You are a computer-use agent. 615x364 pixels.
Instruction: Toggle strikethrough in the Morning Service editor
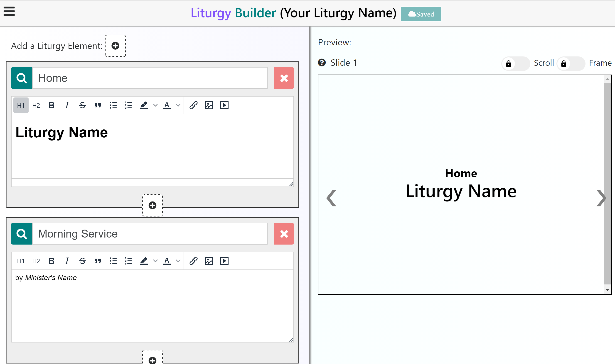coord(82,261)
